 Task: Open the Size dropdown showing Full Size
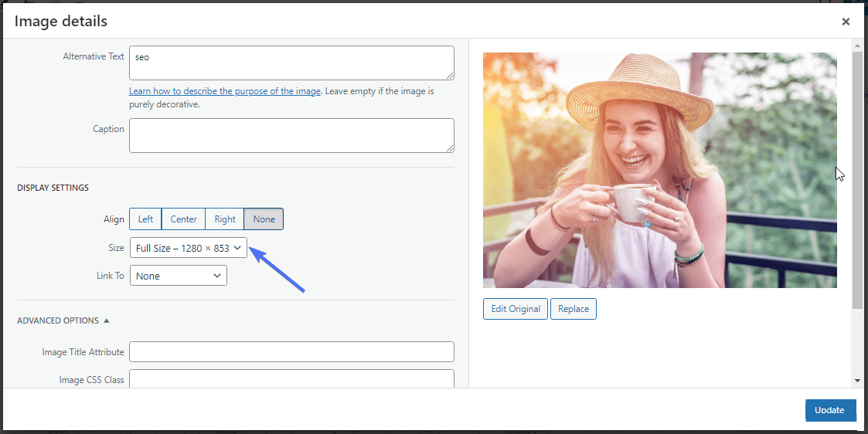click(189, 248)
